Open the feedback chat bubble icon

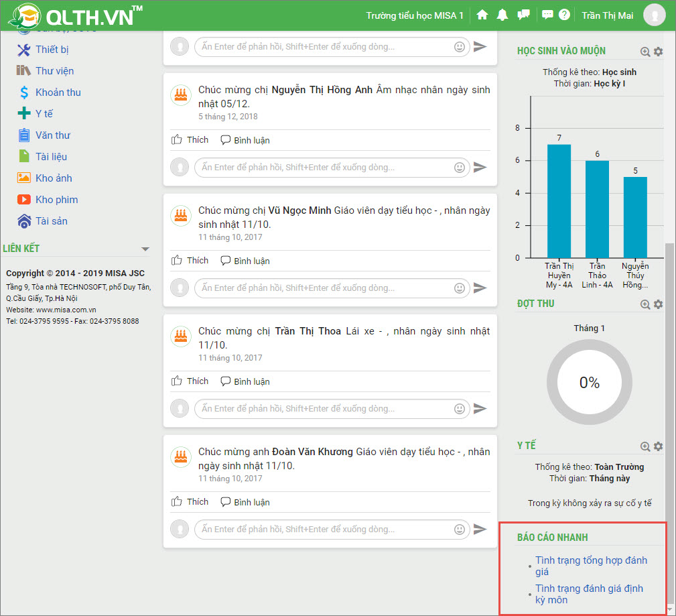[x=547, y=15]
